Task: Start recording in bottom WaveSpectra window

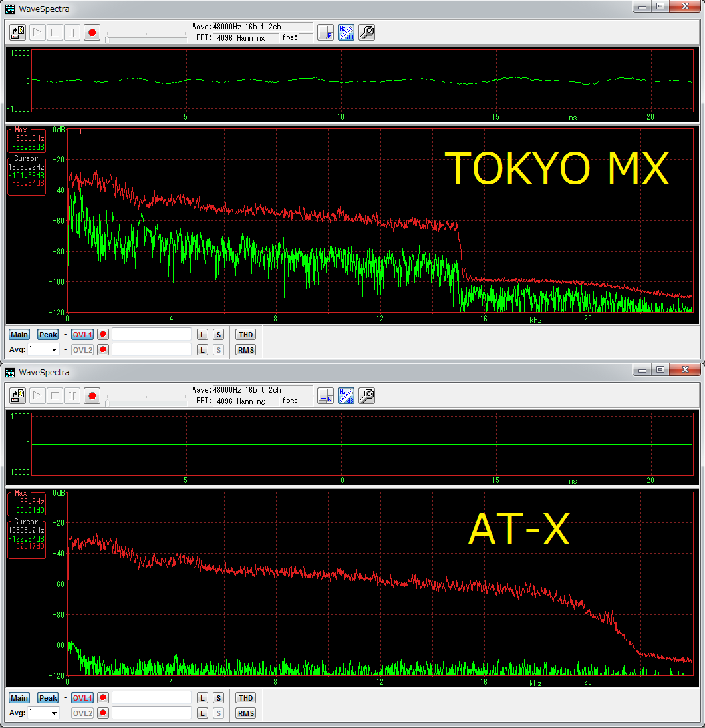Action: 92,395
